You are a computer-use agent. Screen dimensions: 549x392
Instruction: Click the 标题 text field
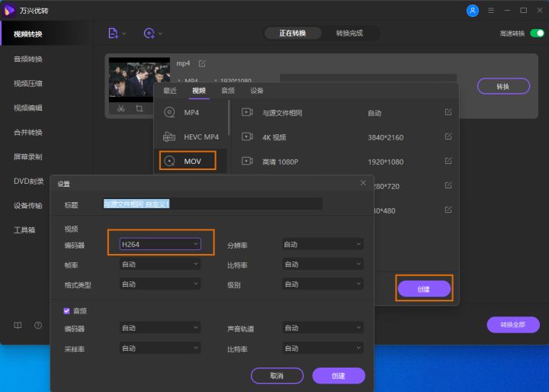tap(213, 204)
